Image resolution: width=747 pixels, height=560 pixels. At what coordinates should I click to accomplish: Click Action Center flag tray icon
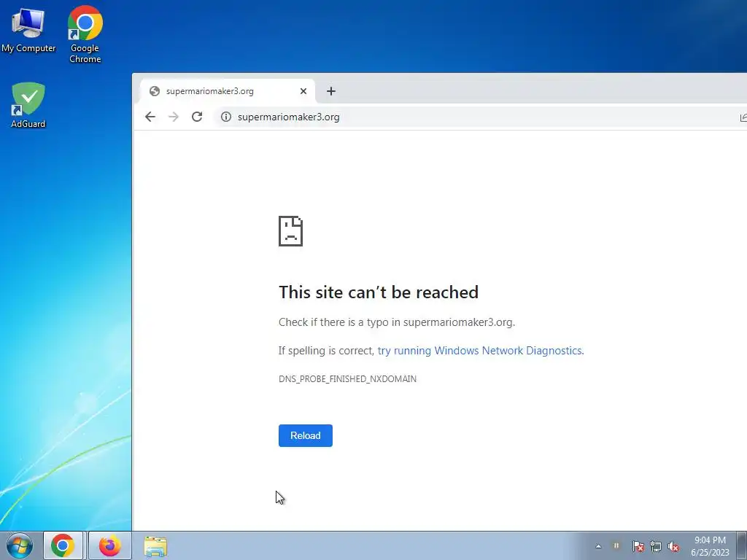tap(638, 546)
